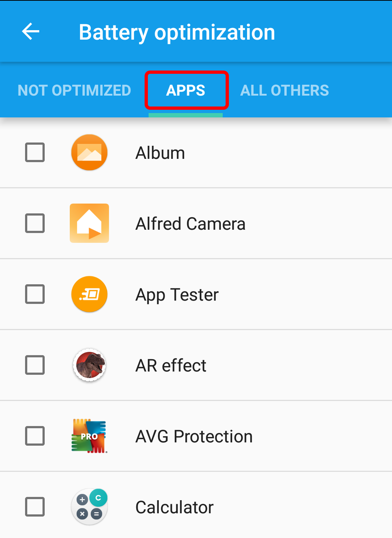Viewport: 392px width, 538px height.
Task: Switch to the NOT OPTIMIZED tab
Action: [x=74, y=91]
